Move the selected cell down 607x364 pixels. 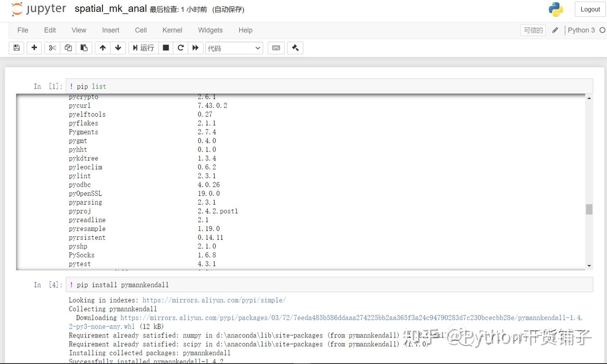pyautogui.click(x=118, y=48)
